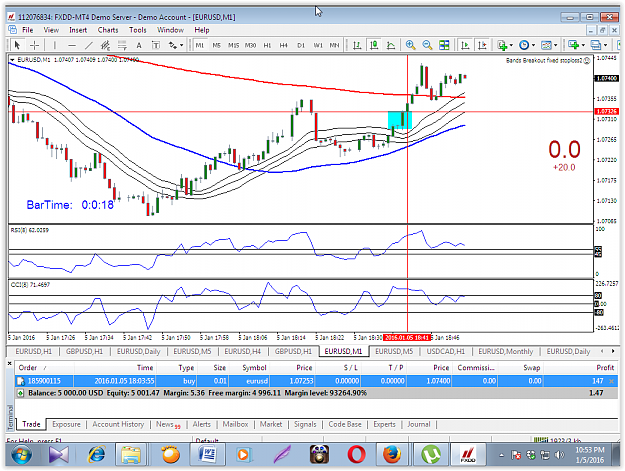Screen dimensions: 625x471
Task: Select the text label tool (A)
Action: click(139, 45)
